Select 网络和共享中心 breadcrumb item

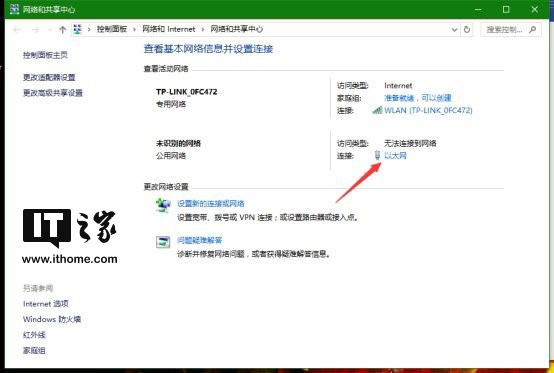236,29
